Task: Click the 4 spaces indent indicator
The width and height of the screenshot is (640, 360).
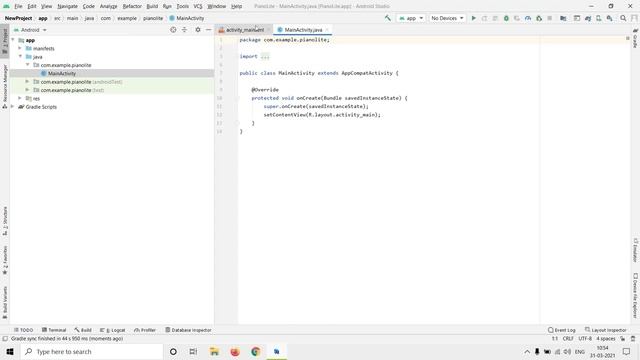Action: tap(606, 339)
